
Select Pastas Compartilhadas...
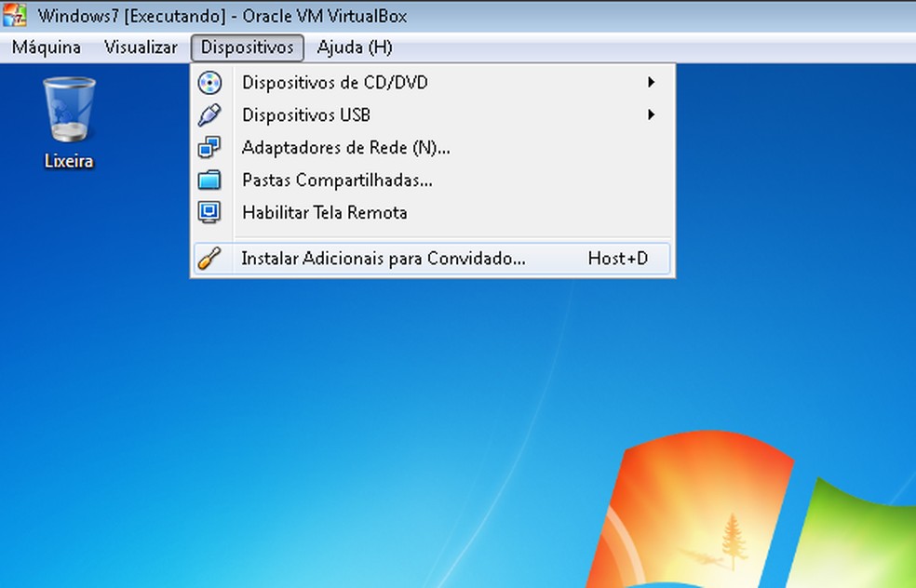point(433,180)
